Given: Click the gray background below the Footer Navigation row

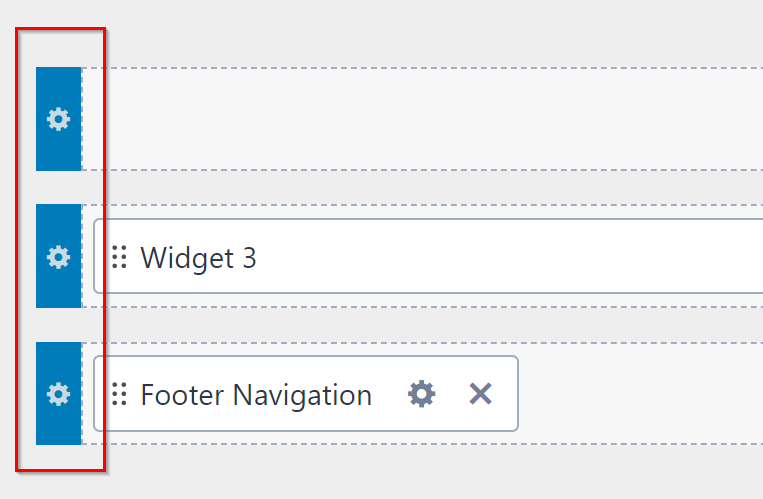Looking at the screenshot, I should coord(420,470).
